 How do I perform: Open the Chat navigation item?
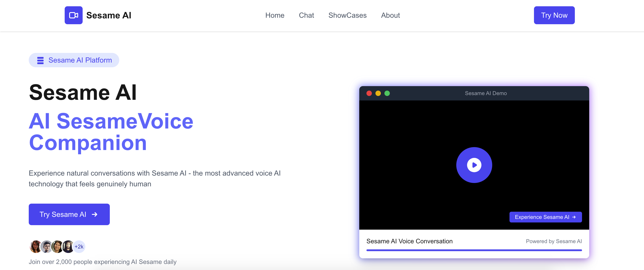click(x=306, y=15)
